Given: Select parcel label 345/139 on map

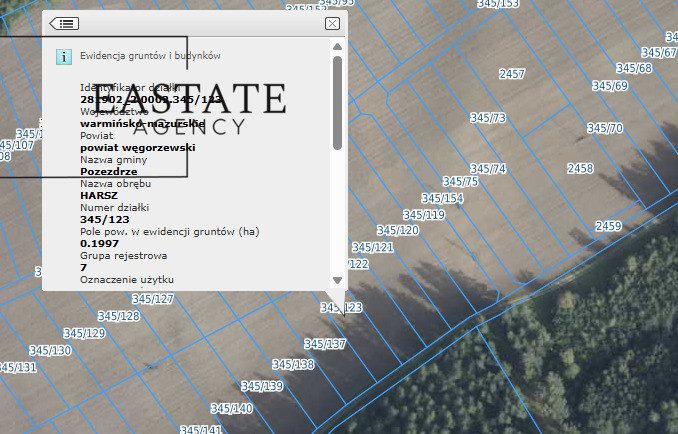Looking at the screenshot, I should [262, 386].
